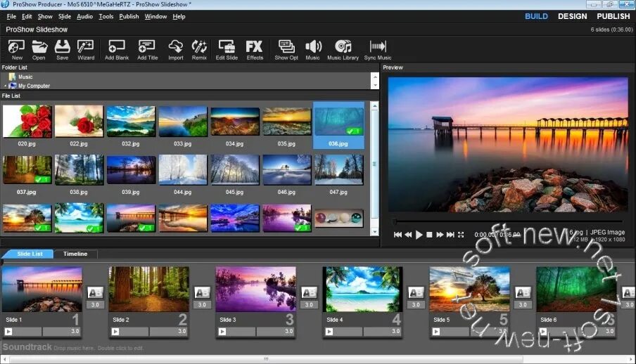Screen dimensions: 636x364
Task: Select Slide 3 purple lake thumbnail
Action: coord(255,289)
